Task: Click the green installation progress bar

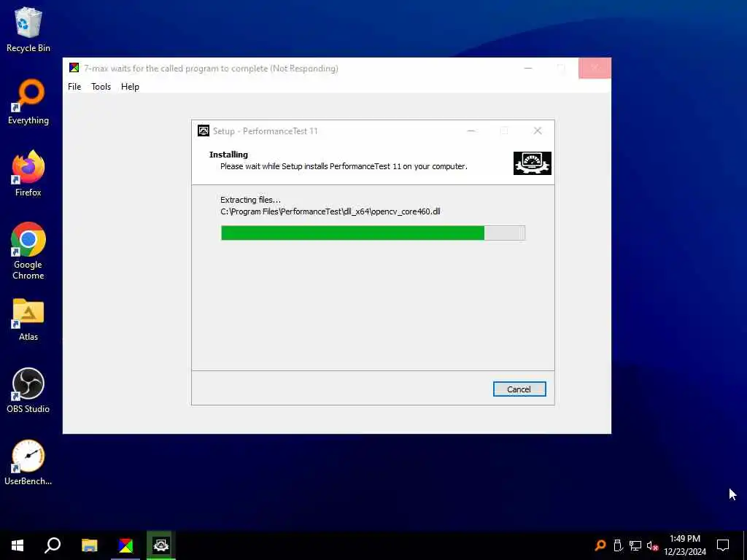Action: [x=373, y=233]
